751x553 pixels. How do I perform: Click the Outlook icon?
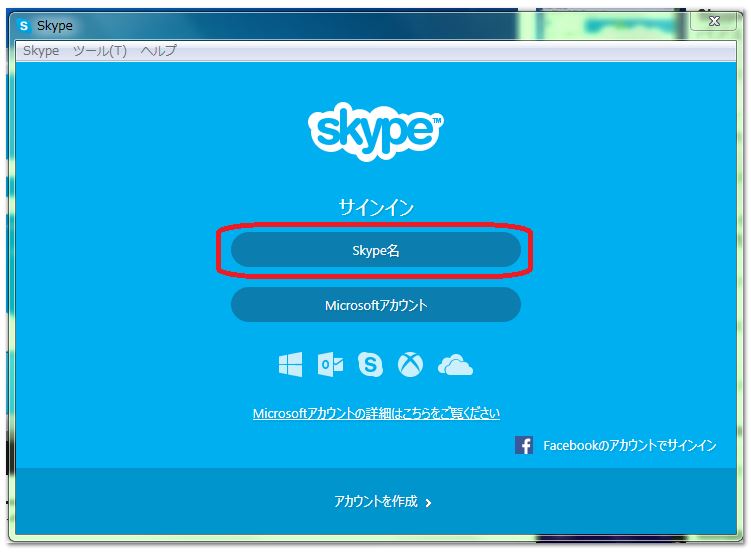pos(330,365)
